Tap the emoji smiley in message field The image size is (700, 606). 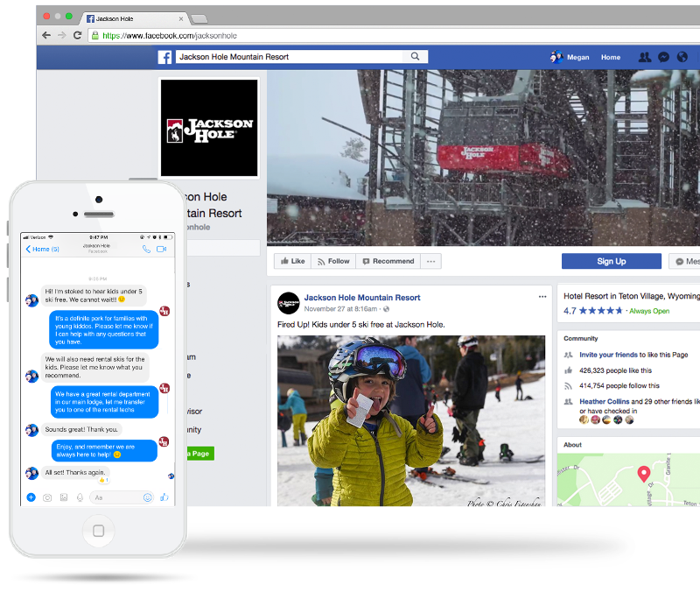147,497
